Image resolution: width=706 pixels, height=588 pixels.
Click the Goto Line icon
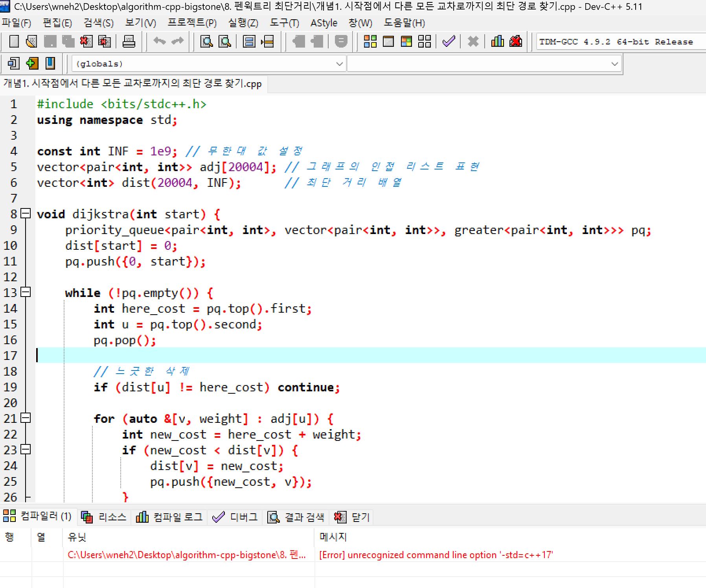(267, 41)
